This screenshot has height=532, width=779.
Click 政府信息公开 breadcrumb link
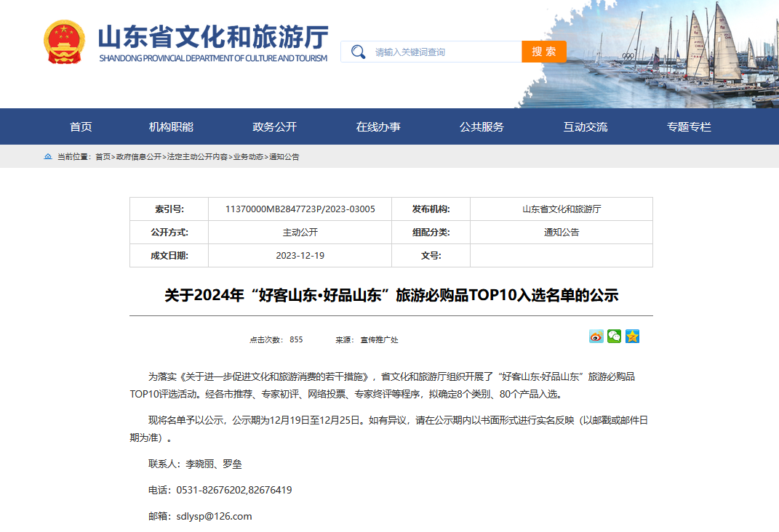click(139, 157)
